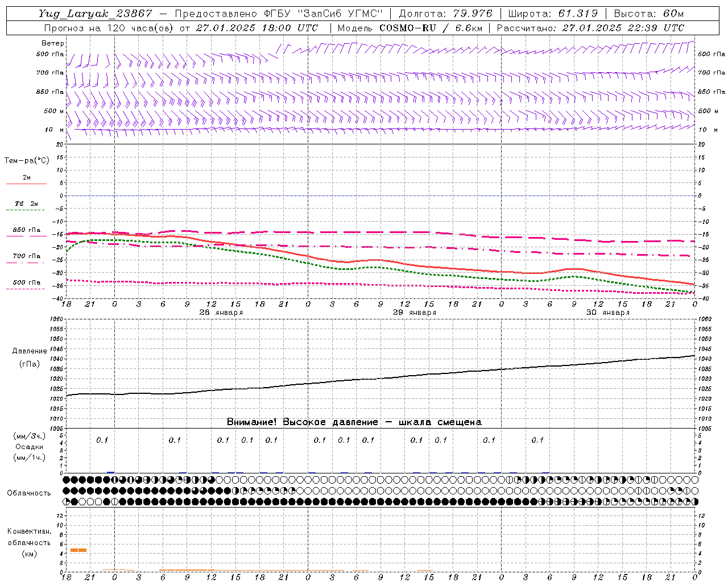Click the "-40" value on left temperature axis
Image resolution: width=728 pixels, height=582 pixels.
[x=57, y=298]
